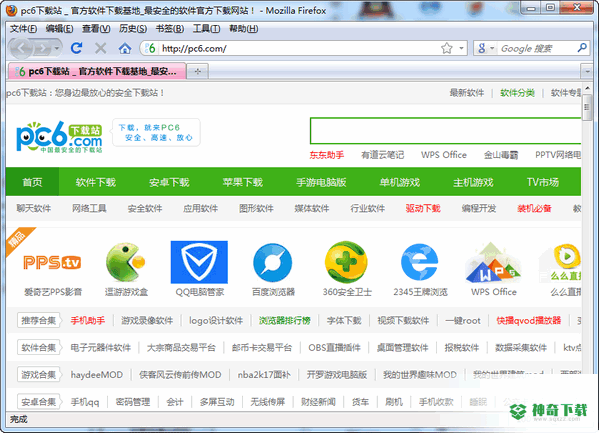
Task: Open 单机游戏 navigation tab
Action: pos(400,182)
